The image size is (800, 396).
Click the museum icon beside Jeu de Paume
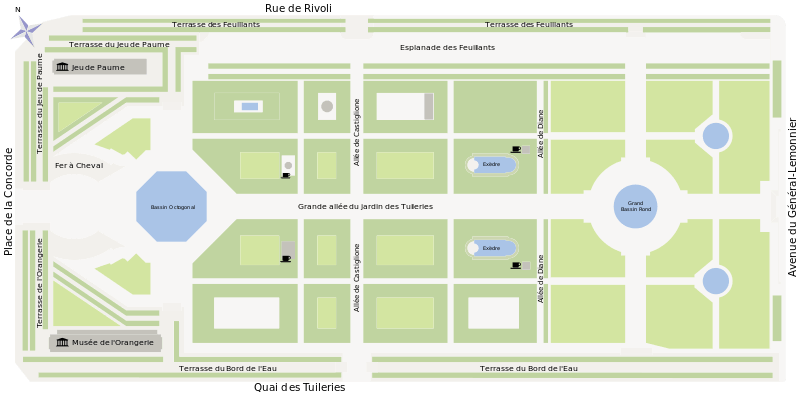click(x=62, y=67)
